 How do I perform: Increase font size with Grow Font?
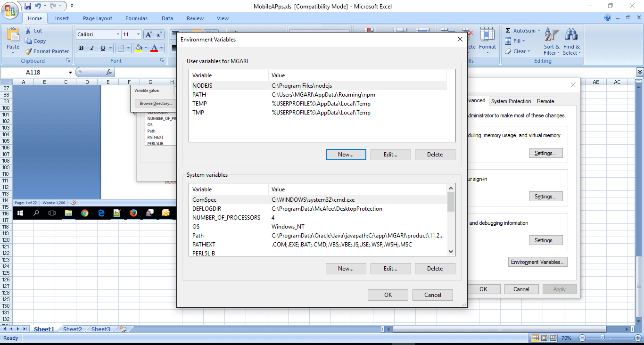[x=148, y=34]
